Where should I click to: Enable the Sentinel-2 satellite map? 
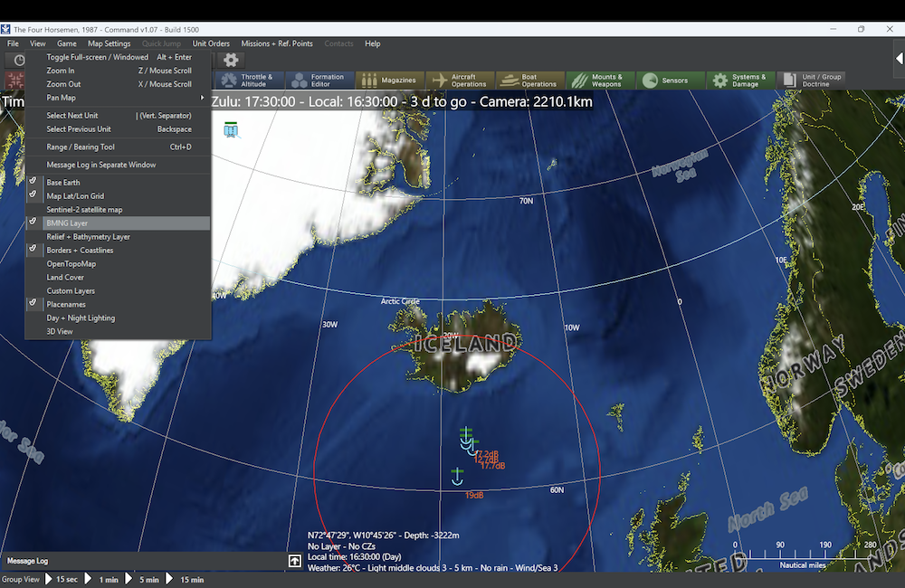coord(118,210)
